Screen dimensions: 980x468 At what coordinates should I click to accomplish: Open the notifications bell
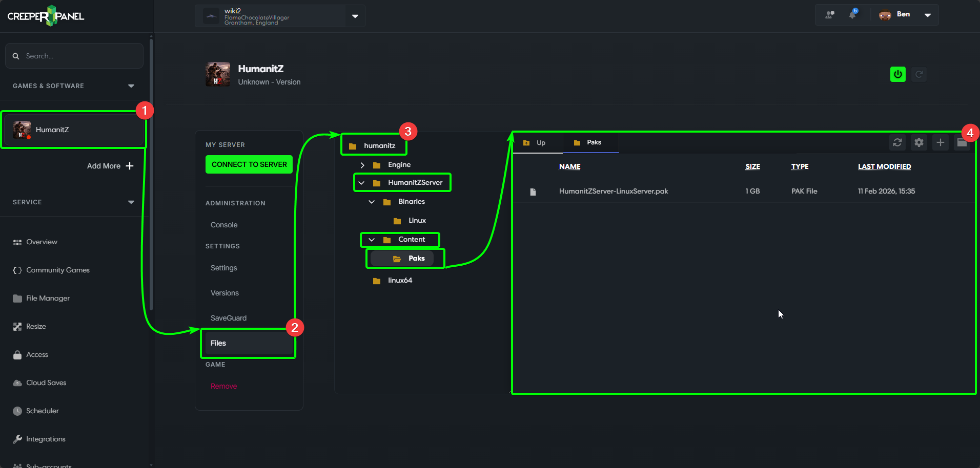852,14
